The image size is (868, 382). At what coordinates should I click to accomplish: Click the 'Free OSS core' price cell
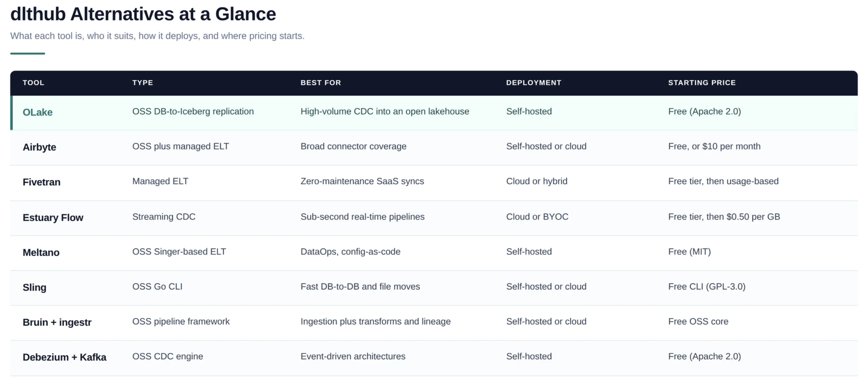[x=698, y=322]
